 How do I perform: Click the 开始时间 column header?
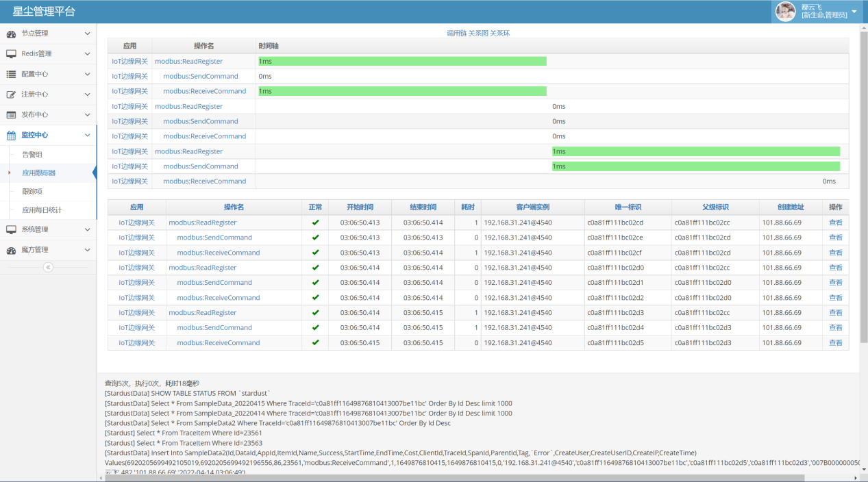[x=360, y=207]
